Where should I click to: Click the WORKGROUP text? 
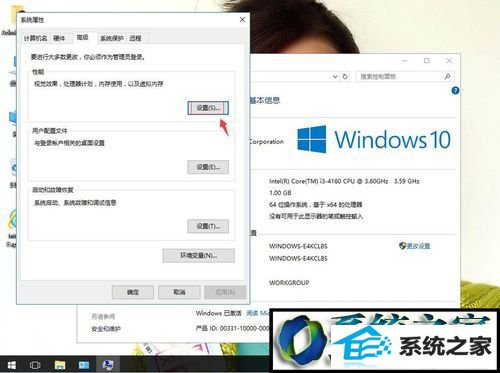coord(289,283)
